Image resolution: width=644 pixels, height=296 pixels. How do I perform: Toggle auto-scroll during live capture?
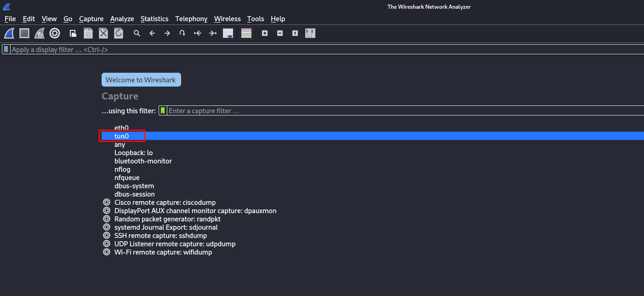[228, 33]
